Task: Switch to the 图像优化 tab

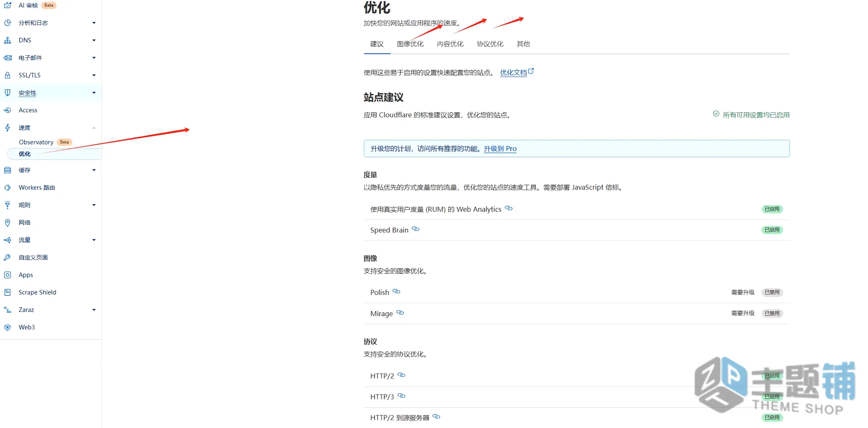Action: click(x=410, y=44)
